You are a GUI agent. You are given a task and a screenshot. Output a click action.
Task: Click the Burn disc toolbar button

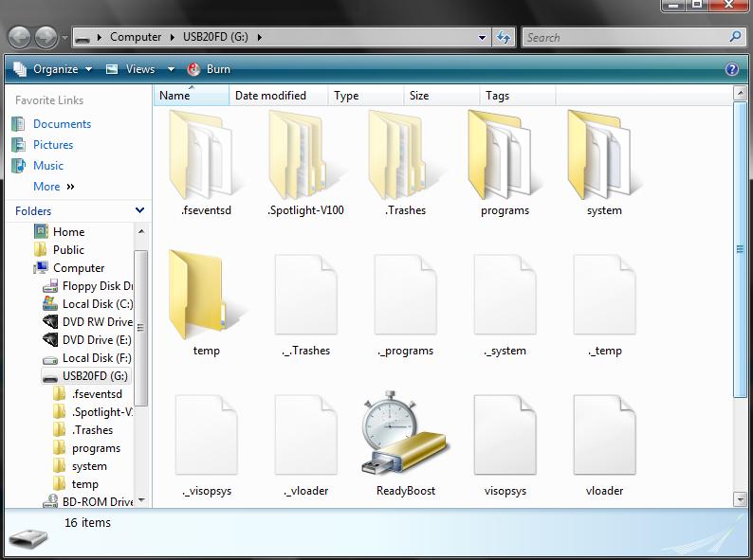pos(209,69)
